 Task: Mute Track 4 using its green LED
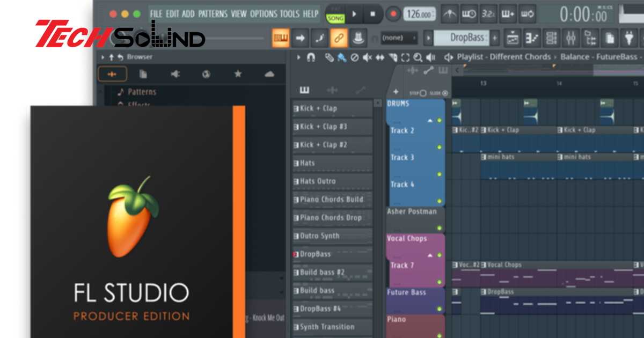click(439, 201)
